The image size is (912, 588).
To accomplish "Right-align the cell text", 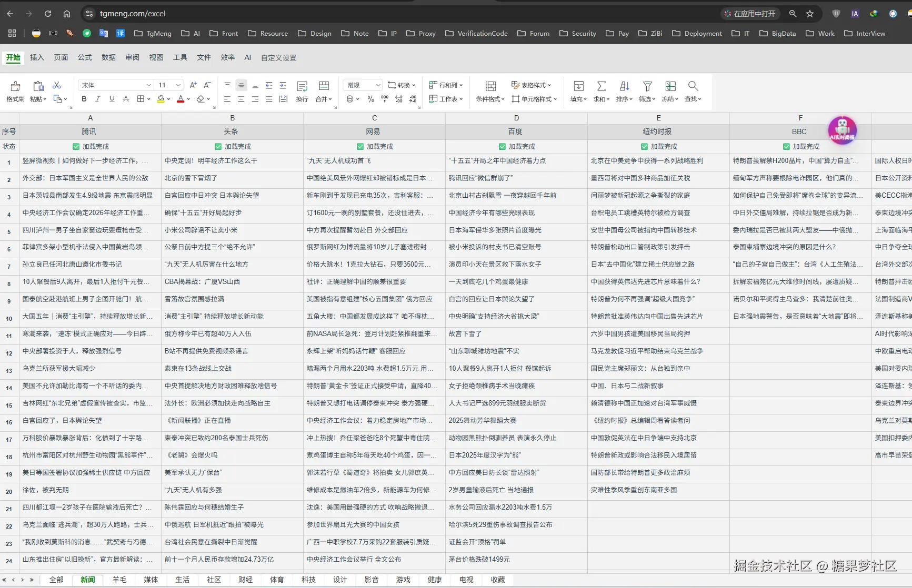I will tap(255, 99).
